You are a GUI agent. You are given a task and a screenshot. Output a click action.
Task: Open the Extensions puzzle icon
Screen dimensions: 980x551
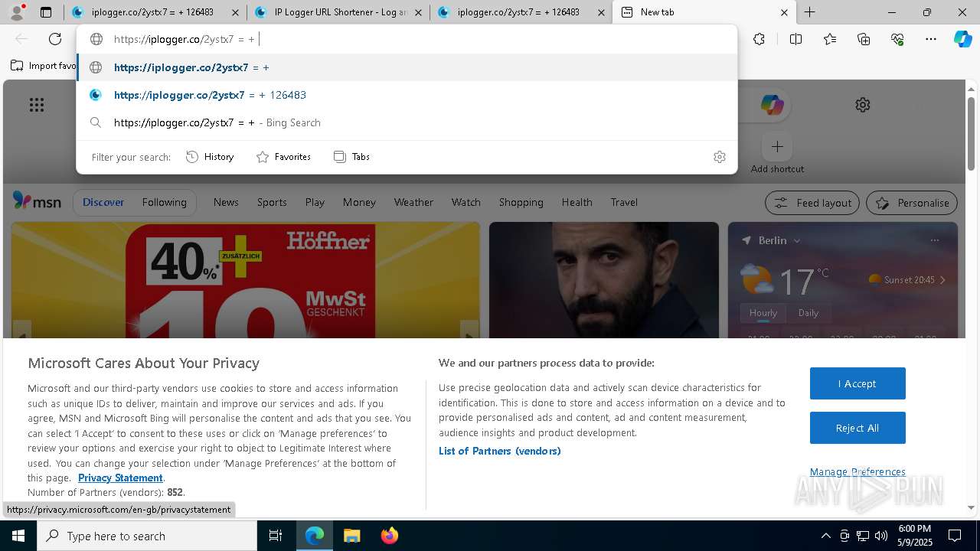point(759,39)
